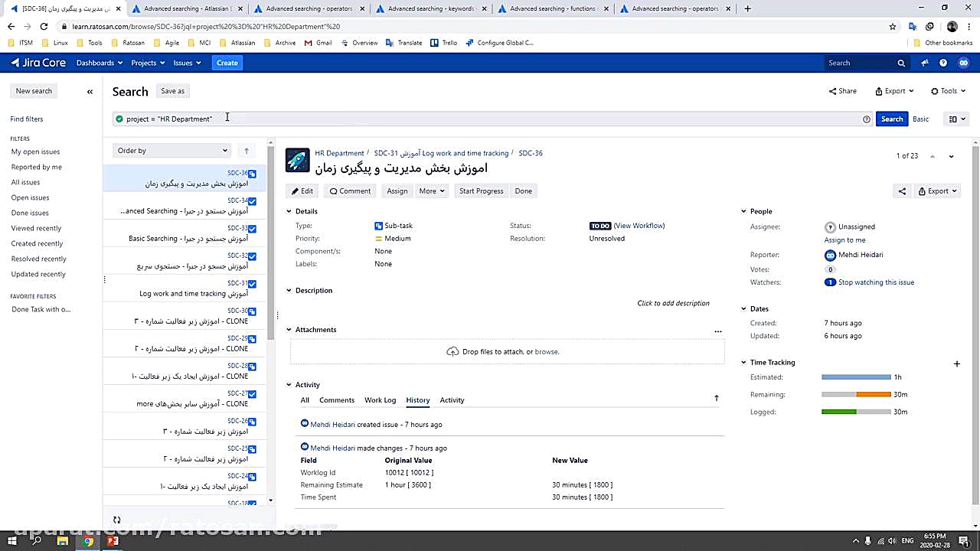
Task: Open Chrome from the Windows taskbar
Action: tap(88, 541)
